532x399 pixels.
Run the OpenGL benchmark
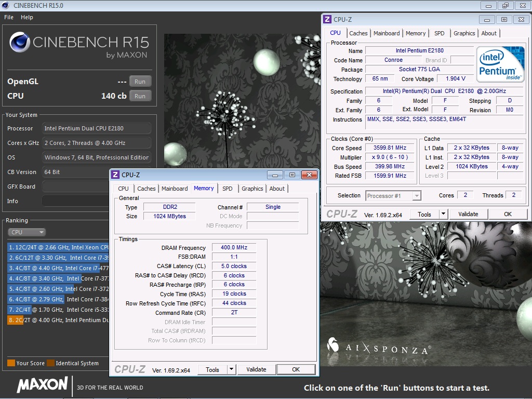point(140,82)
